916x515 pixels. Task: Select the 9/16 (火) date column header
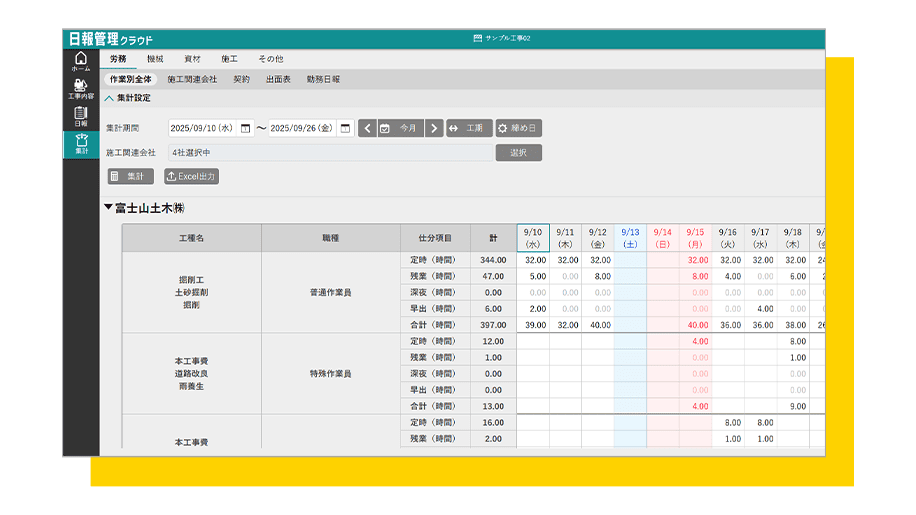point(728,238)
